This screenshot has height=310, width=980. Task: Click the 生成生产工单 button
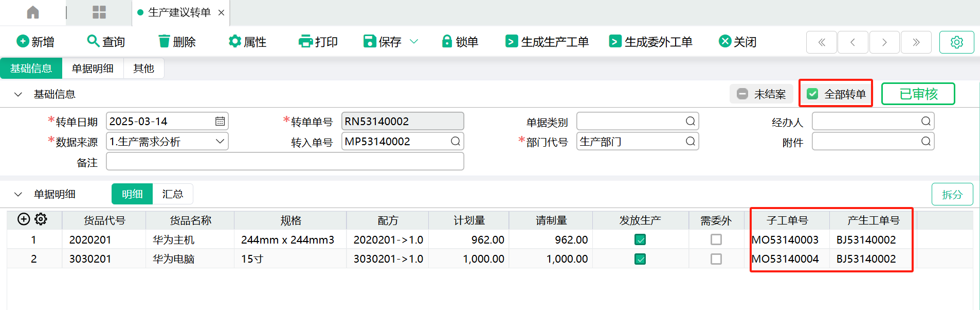(x=547, y=42)
